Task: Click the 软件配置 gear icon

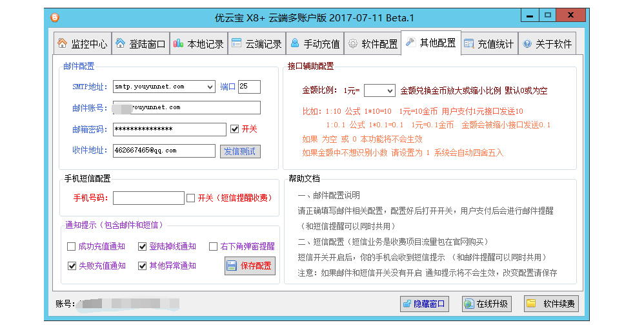Action: tap(353, 44)
